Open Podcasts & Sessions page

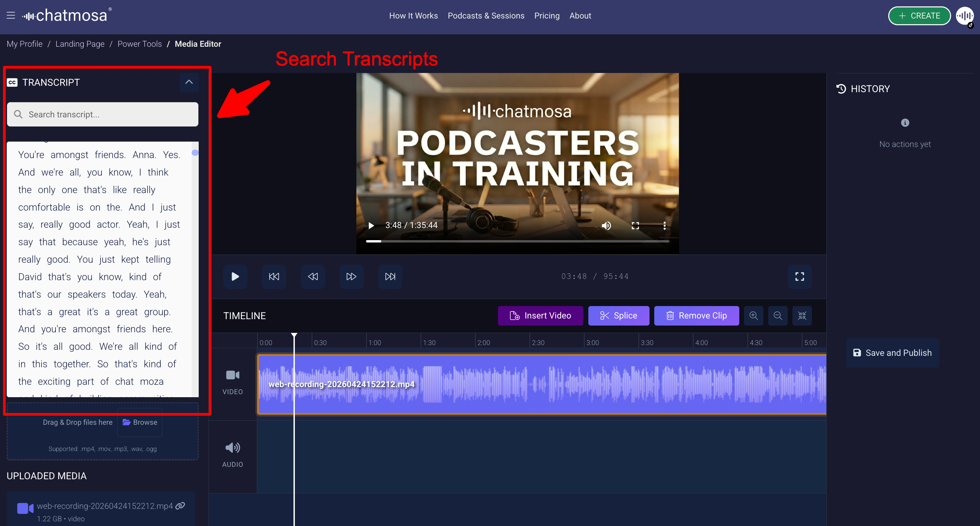(486, 15)
